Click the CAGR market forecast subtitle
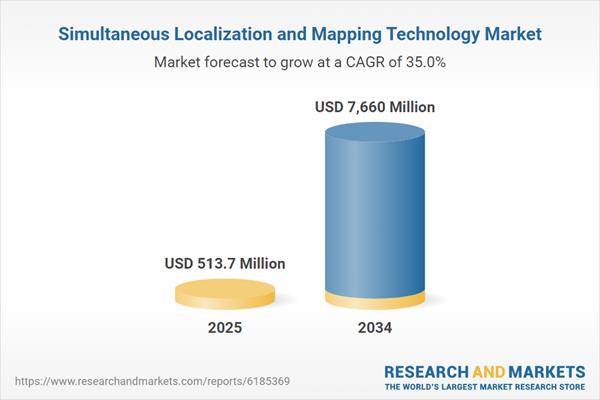Viewport: 600px width, 400px height. click(x=300, y=62)
